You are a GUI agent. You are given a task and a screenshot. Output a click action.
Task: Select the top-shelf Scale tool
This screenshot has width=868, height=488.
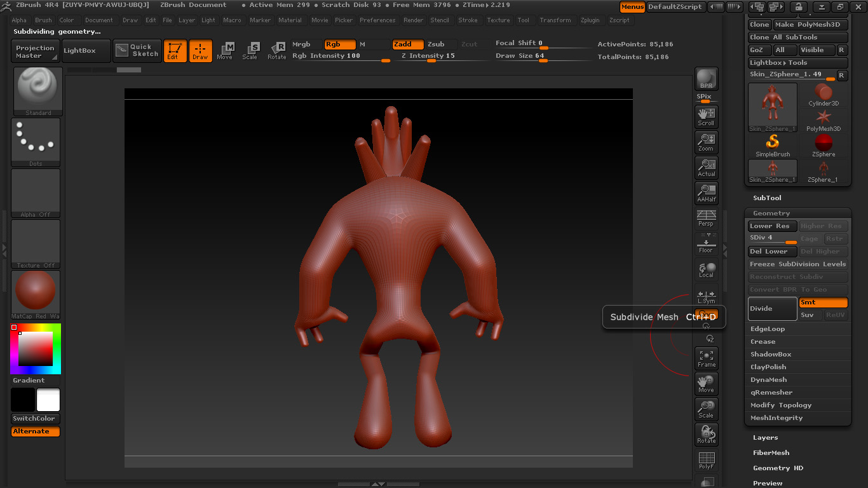(250, 51)
